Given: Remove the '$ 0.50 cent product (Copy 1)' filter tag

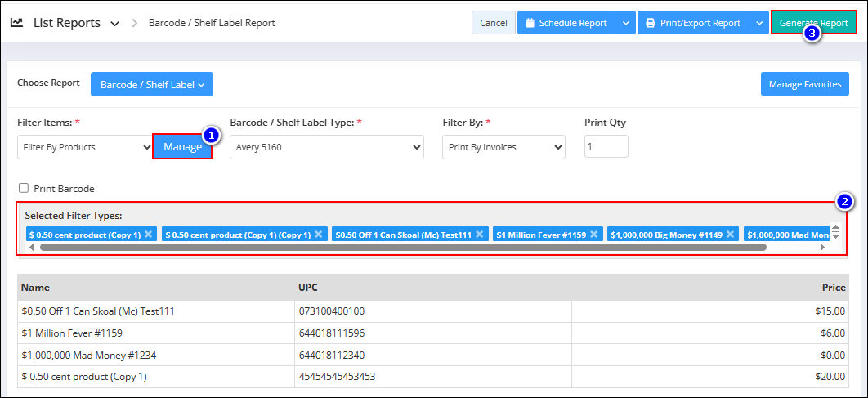Looking at the screenshot, I should coord(149,235).
